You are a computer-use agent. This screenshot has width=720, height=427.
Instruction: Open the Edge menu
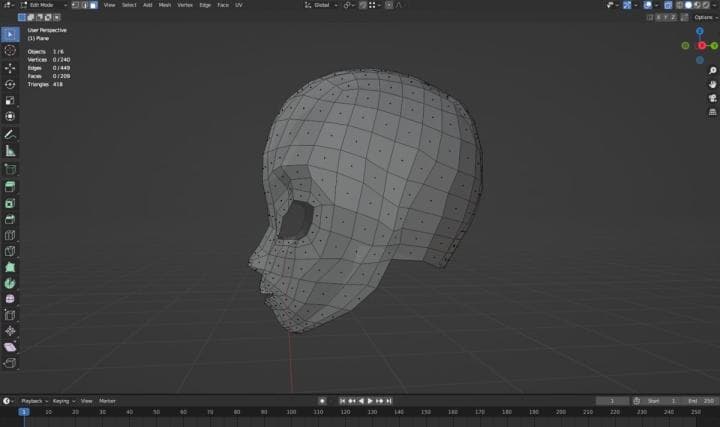205,5
